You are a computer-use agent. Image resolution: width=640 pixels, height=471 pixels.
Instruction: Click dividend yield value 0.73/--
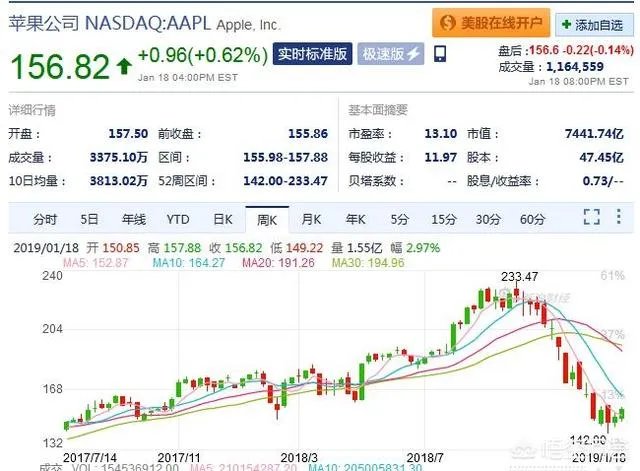pos(603,181)
